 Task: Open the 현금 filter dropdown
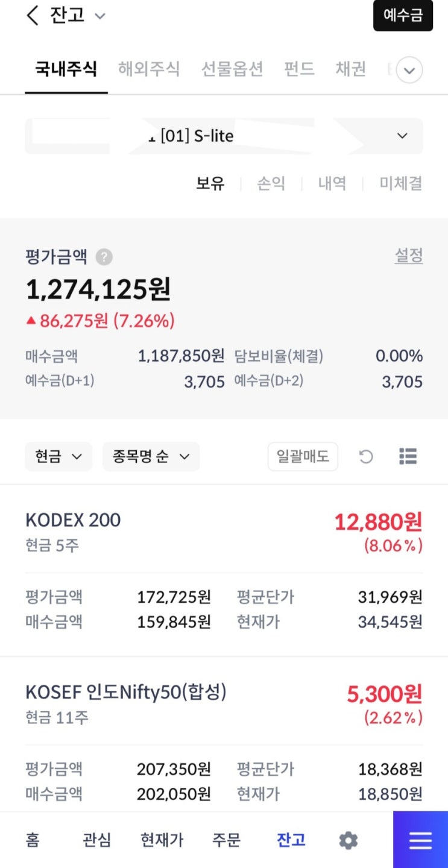click(x=58, y=457)
